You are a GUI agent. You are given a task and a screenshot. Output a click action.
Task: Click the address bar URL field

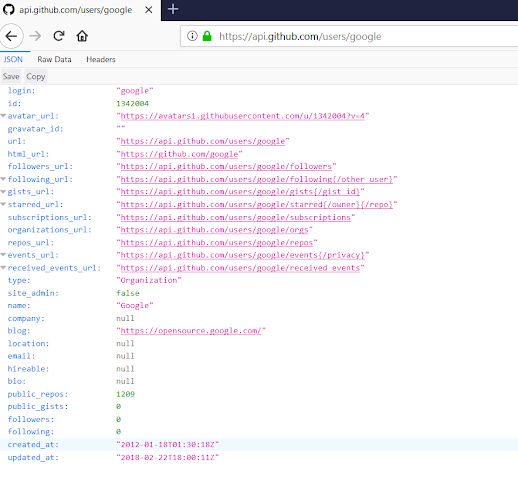click(x=349, y=36)
